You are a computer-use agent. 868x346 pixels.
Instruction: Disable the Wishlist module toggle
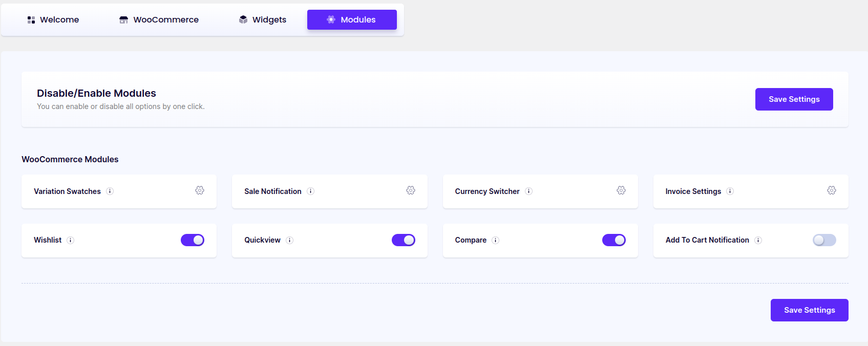(193, 240)
